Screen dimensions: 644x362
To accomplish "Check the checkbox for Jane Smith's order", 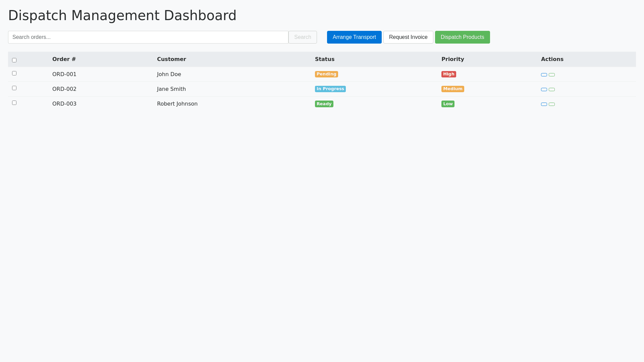I will coord(14,88).
